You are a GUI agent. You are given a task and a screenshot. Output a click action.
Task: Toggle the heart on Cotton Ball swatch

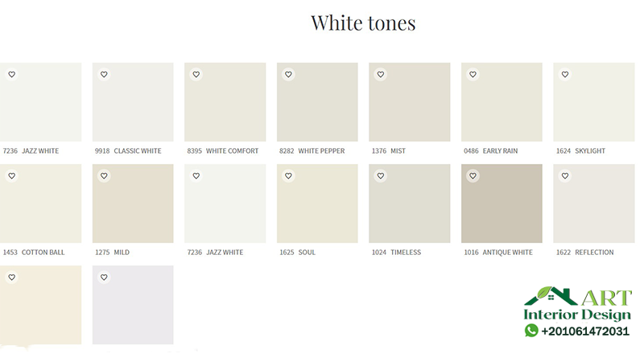click(x=11, y=176)
